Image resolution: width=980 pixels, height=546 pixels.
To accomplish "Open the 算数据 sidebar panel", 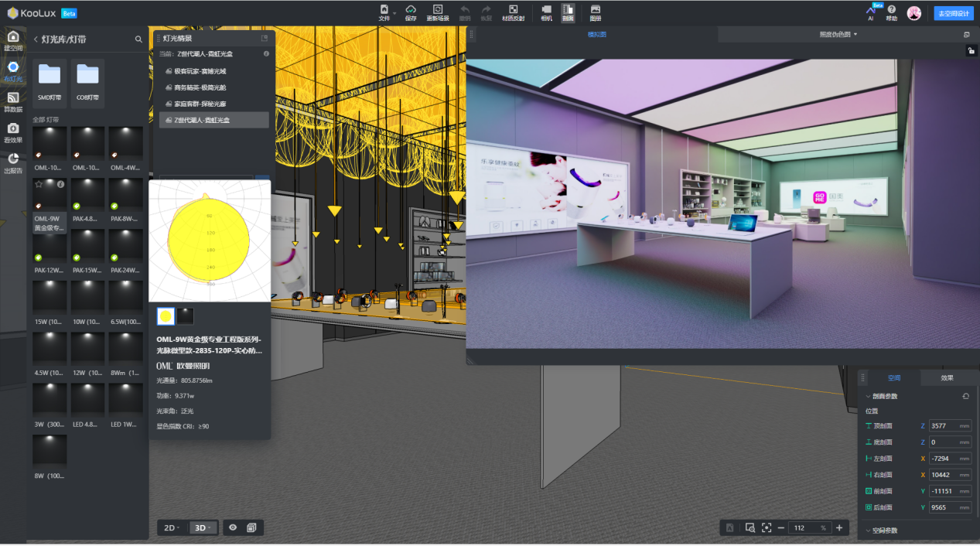I will 13,101.
